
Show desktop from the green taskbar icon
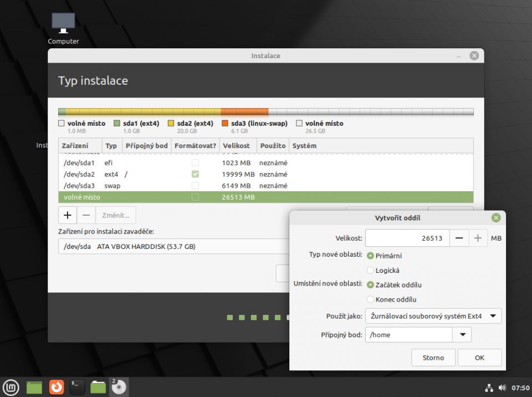34,387
